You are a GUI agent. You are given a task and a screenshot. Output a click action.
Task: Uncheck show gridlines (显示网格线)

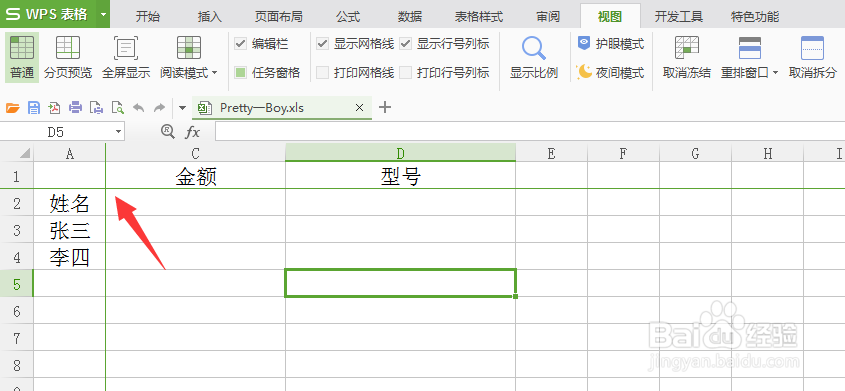[322, 44]
